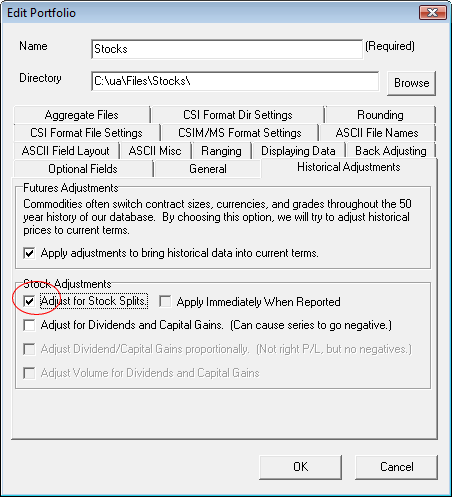Open the Aggregate Files tab
The height and width of the screenshot is (497, 452).
[82, 115]
